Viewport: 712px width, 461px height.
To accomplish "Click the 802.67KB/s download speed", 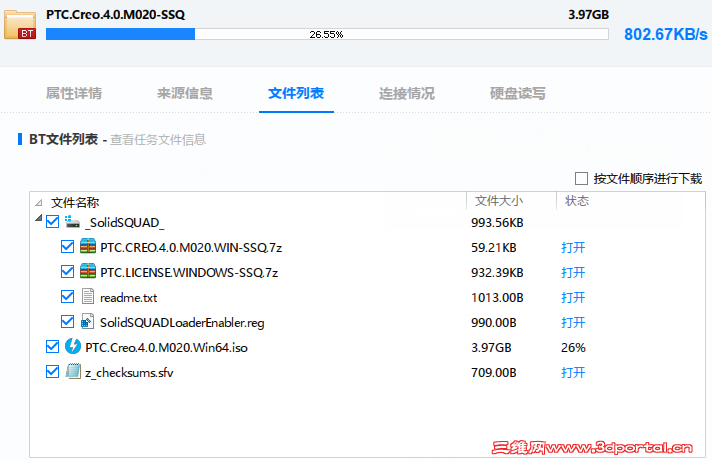I will (x=666, y=34).
